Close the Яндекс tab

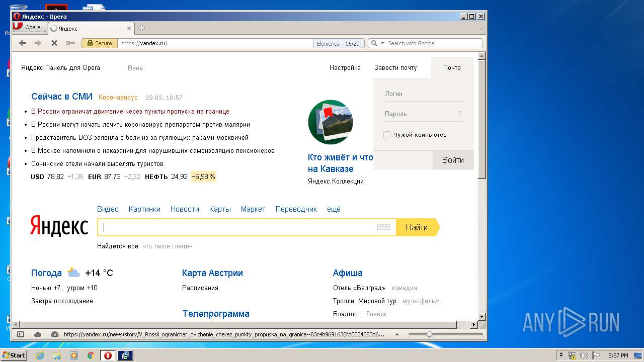point(129,29)
